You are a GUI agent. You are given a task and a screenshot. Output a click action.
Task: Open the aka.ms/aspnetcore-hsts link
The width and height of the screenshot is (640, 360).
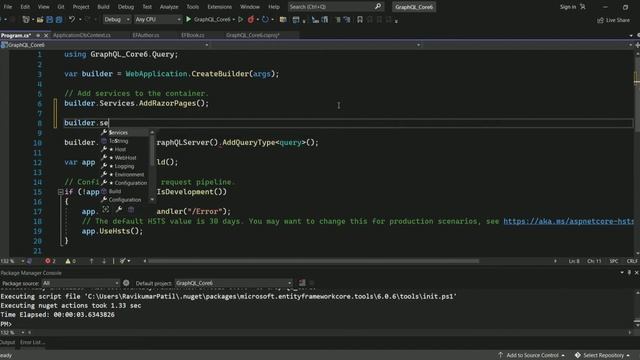tap(568, 221)
